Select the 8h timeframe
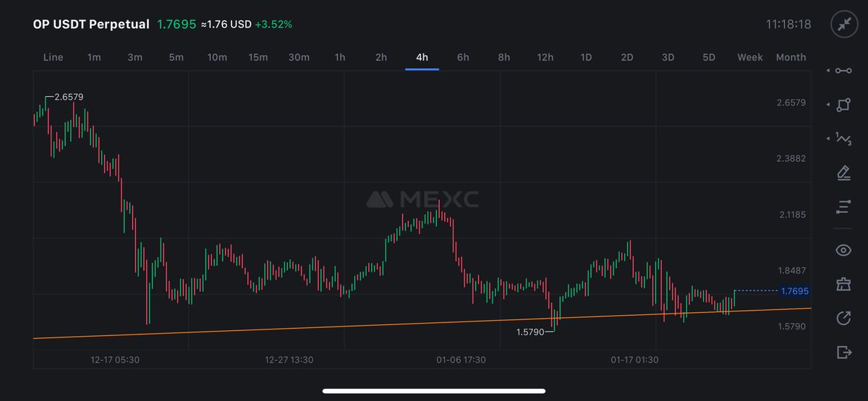The width and height of the screenshot is (868, 401). point(504,57)
